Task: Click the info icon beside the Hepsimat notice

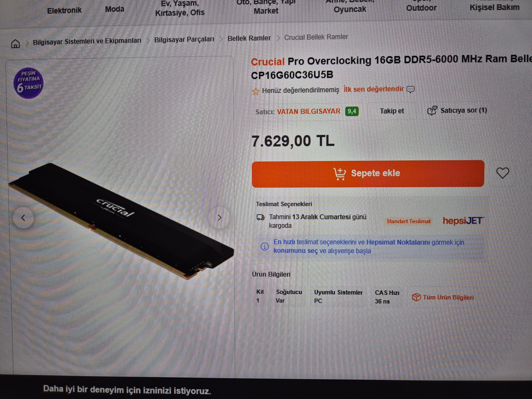Action: (265, 246)
